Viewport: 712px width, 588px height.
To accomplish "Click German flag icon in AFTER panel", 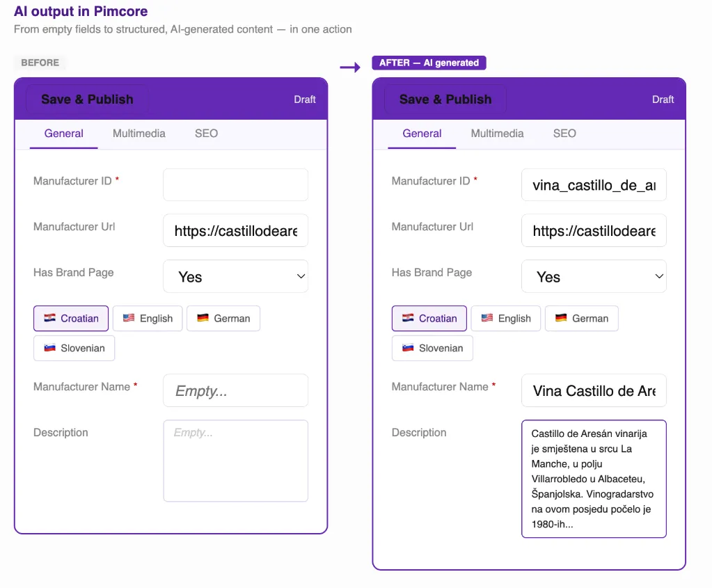I will click(x=561, y=318).
